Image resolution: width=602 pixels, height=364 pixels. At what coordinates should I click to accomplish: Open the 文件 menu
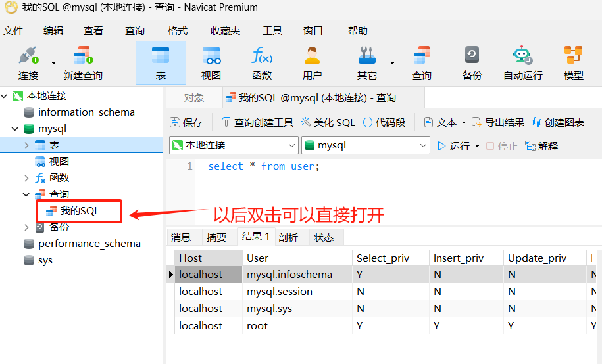pos(13,31)
